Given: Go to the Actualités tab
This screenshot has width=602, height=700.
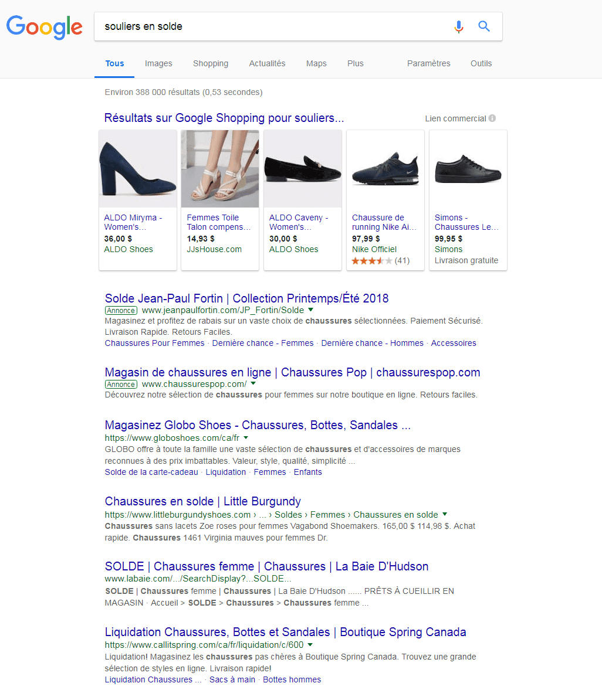Looking at the screenshot, I should (267, 63).
